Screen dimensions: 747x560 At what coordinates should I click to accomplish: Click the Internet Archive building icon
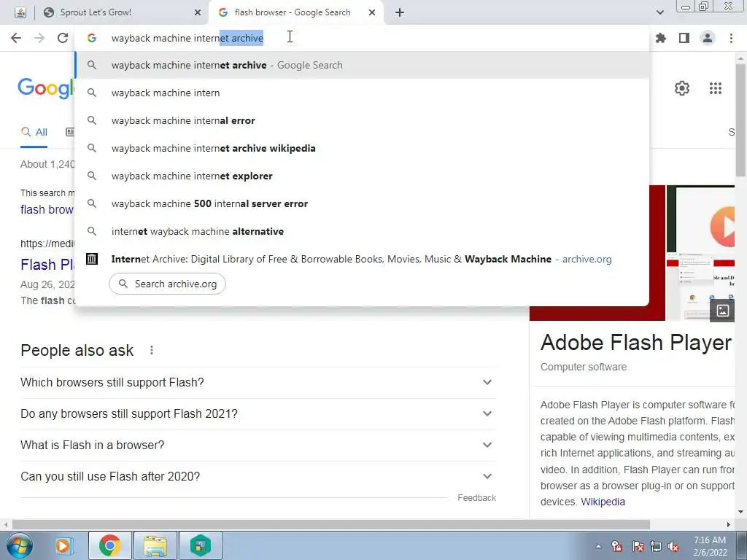(92, 259)
